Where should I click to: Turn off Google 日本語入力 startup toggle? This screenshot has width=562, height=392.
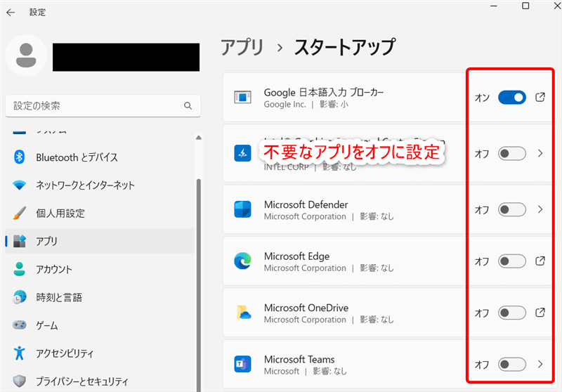(512, 98)
